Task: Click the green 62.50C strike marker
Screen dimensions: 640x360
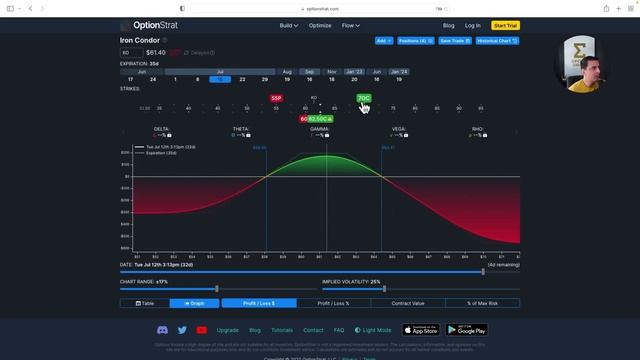Action: coord(321,119)
